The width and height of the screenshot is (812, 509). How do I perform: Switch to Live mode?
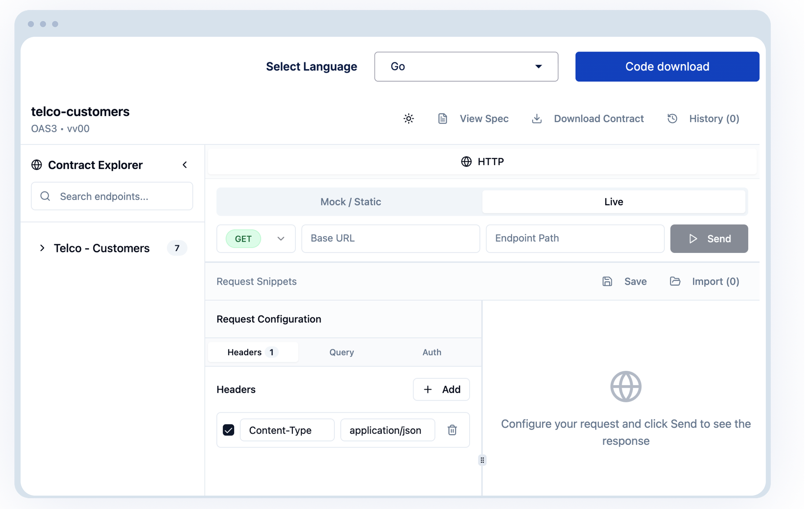[613, 202]
